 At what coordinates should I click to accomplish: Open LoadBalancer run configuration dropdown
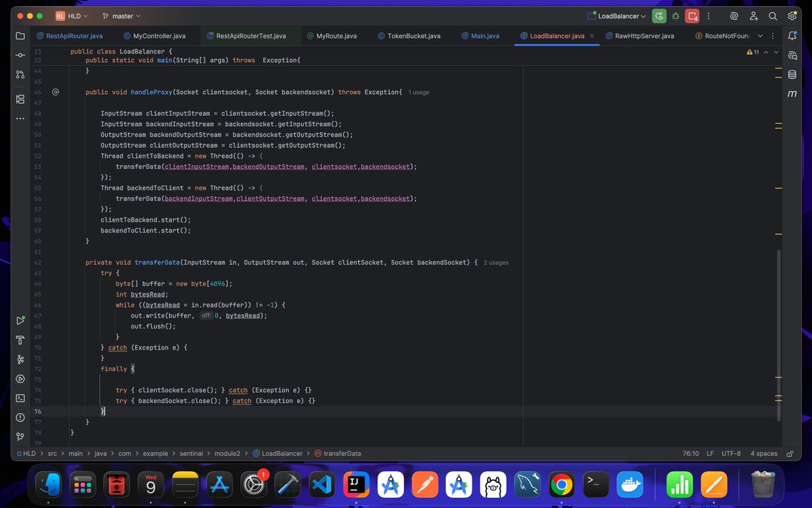(616, 16)
